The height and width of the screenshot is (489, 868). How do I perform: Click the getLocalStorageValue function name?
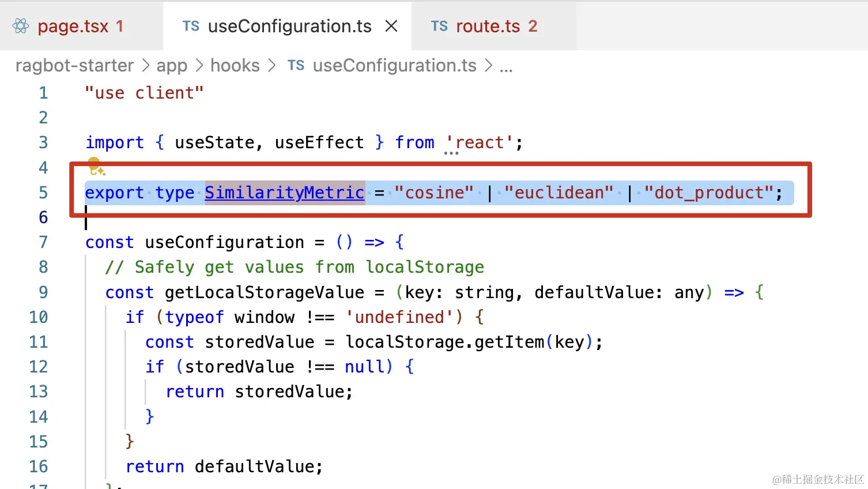265,292
